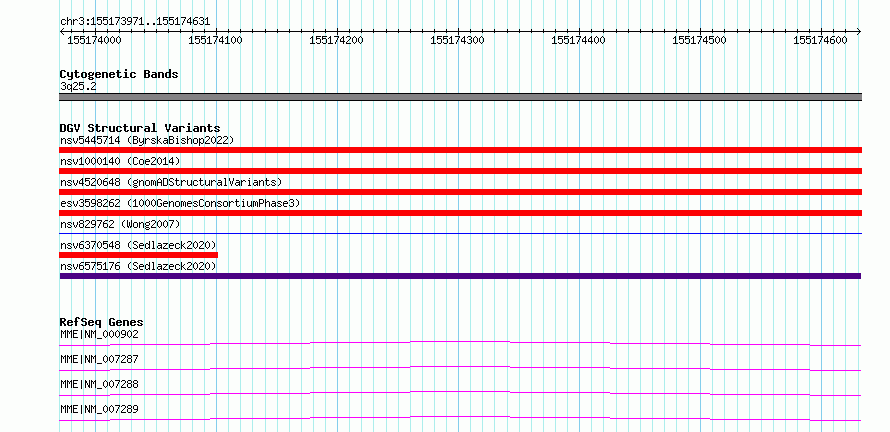
Task: Click the red bar under nsv5445714
Action: (460, 150)
